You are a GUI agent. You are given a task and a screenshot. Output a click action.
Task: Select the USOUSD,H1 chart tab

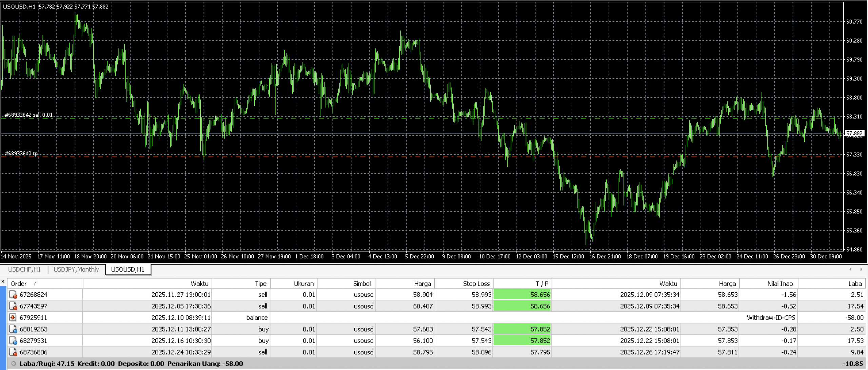click(x=127, y=269)
